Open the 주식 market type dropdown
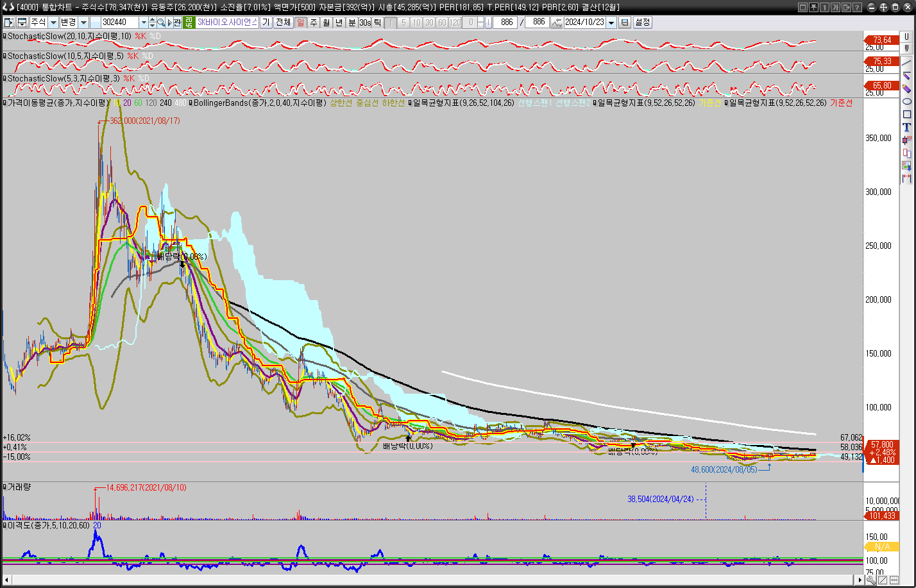This screenshot has height=588, width=916. coord(53,22)
